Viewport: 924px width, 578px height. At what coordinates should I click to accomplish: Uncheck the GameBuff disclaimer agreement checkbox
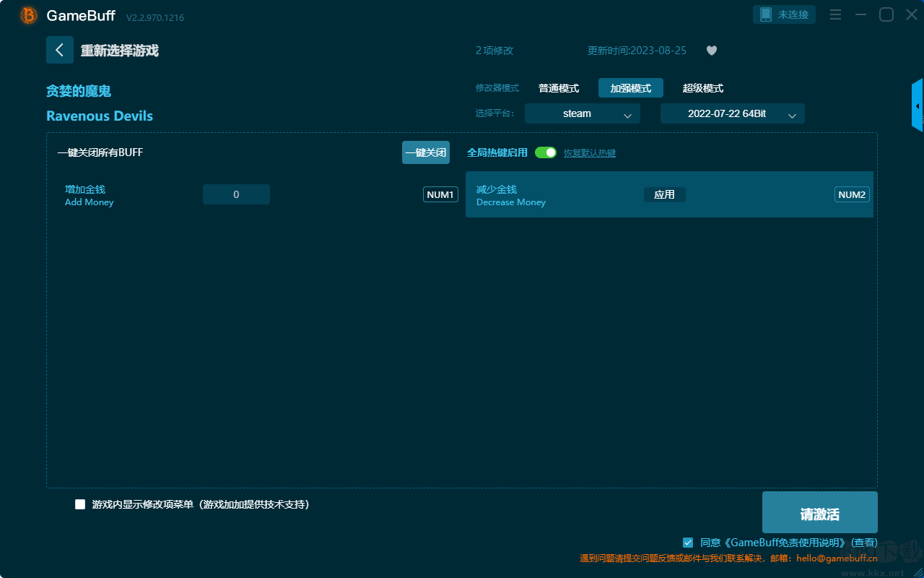pos(688,543)
